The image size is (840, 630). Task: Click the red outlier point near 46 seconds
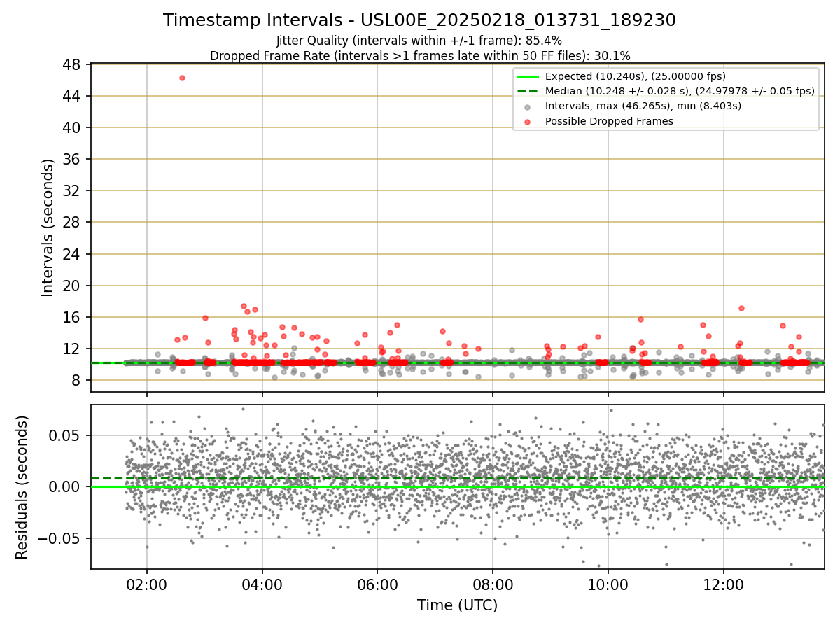point(182,78)
